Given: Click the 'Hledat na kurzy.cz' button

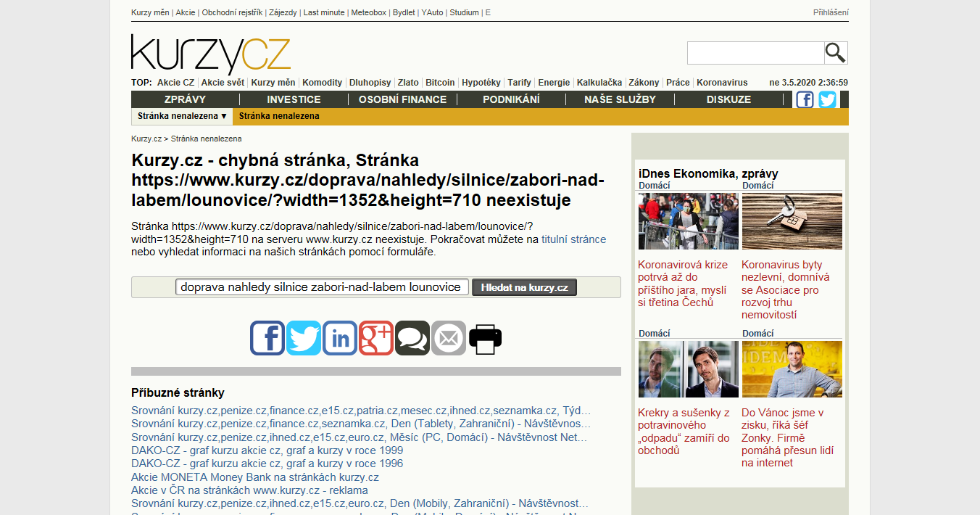Looking at the screenshot, I should 525,287.
